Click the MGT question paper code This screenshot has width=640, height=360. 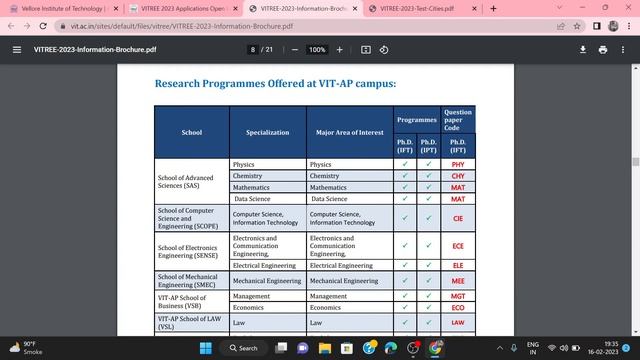click(458, 296)
